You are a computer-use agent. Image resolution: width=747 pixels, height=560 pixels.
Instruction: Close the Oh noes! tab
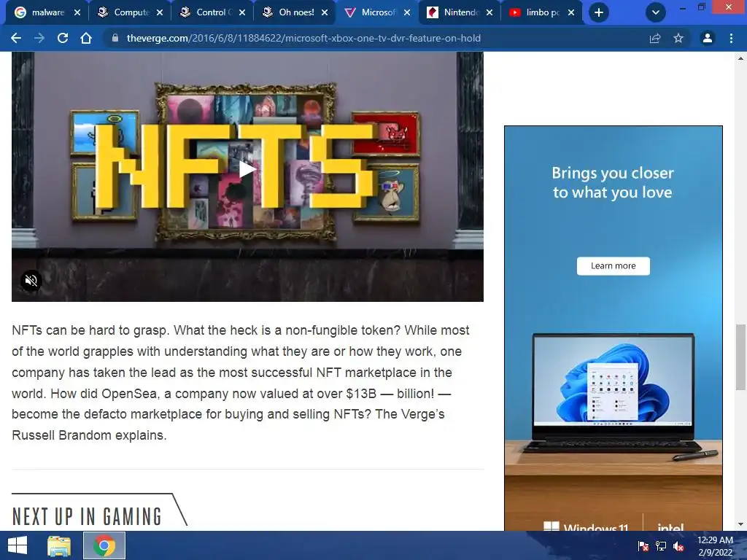pyautogui.click(x=325, y=12)
